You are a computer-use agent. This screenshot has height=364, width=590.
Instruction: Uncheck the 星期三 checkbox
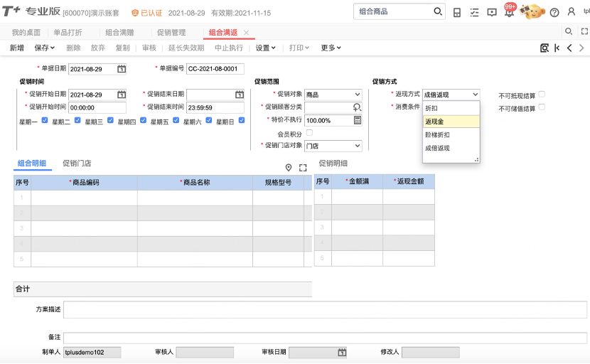point(110,120)
